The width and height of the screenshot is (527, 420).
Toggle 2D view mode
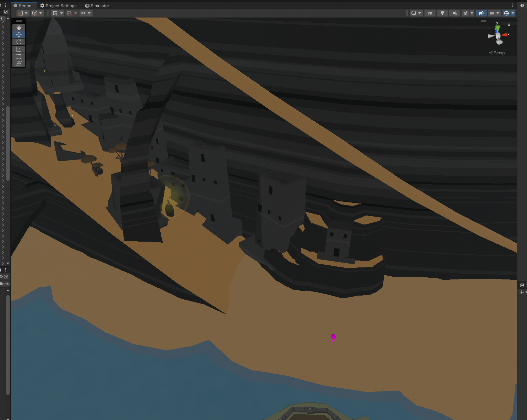tap(430, 13)
